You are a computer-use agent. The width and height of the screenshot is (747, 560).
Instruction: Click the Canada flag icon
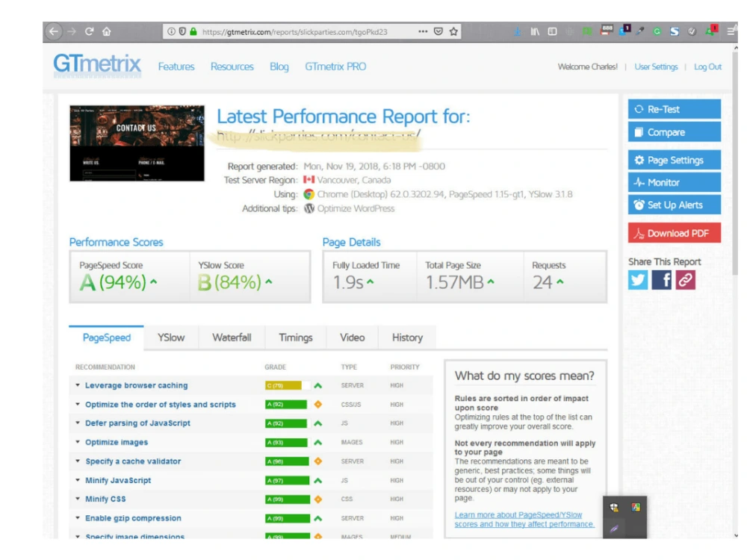click(x=309, y=180)
